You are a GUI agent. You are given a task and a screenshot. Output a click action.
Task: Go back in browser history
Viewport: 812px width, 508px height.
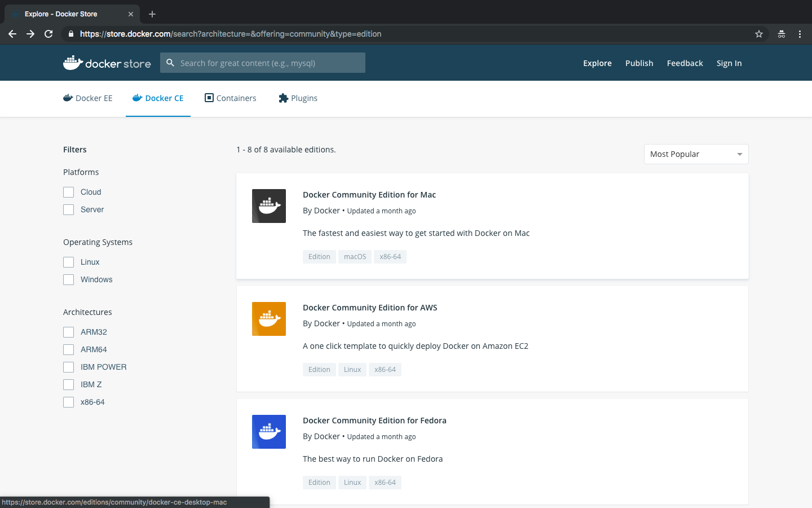click(x=12, y=34)
